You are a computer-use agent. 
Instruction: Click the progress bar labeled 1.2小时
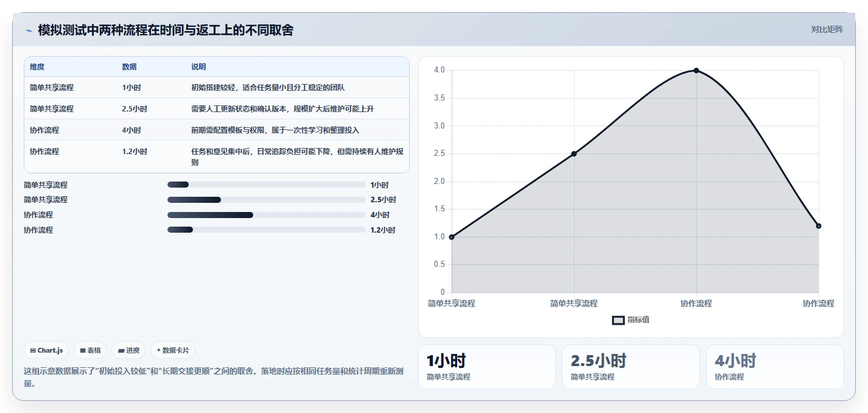click(266, 230)
